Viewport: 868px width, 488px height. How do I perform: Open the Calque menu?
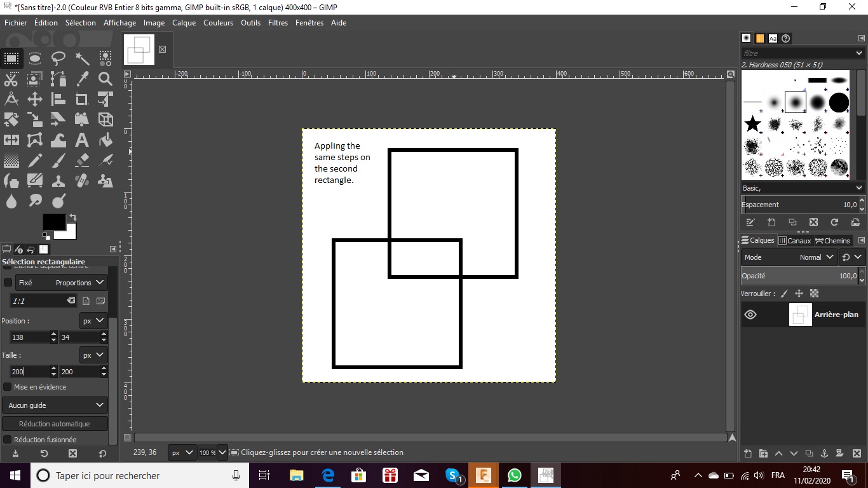[x=184, y=23]
